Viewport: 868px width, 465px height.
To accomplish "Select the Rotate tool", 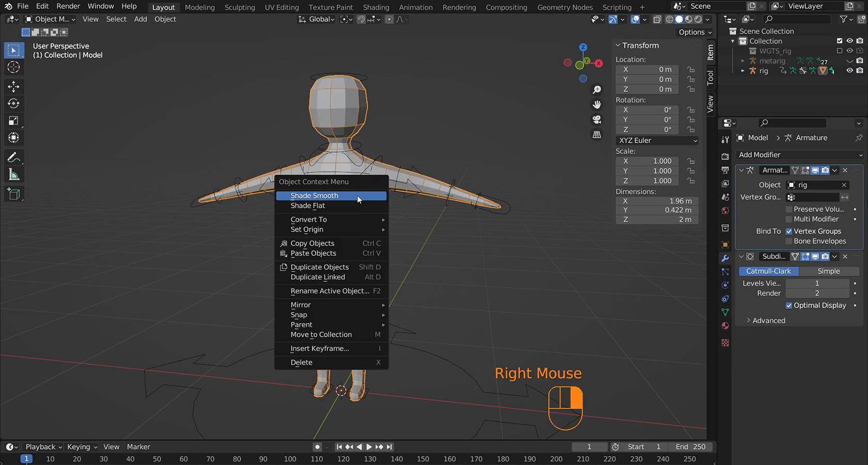I will tap(14, 103).
